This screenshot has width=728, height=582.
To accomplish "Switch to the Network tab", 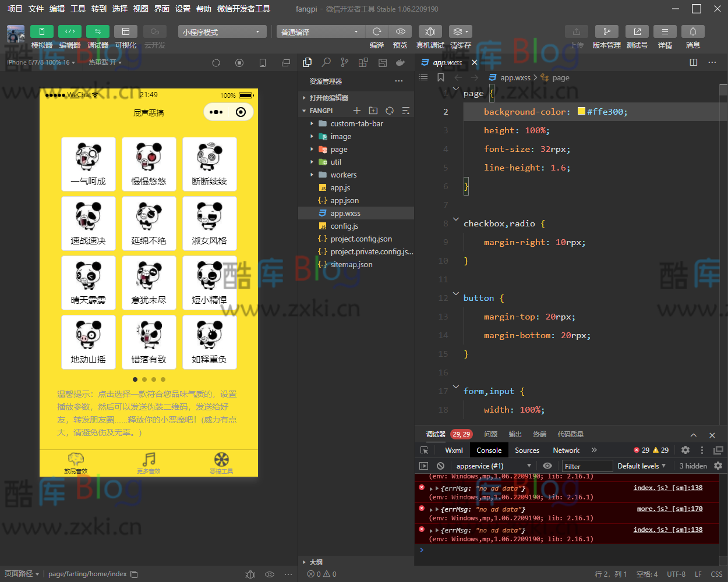I will pos(566,450).
